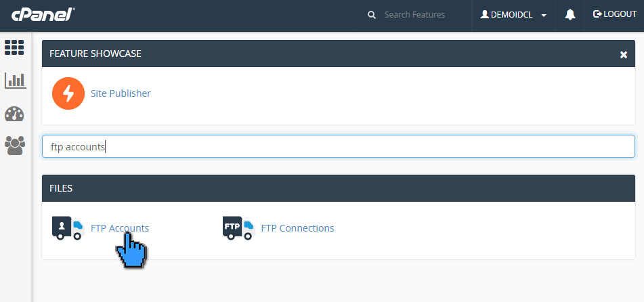Click the search box containing "ftp accounts"
Screen dimensions: 644x302
click(x=339, y=146)
